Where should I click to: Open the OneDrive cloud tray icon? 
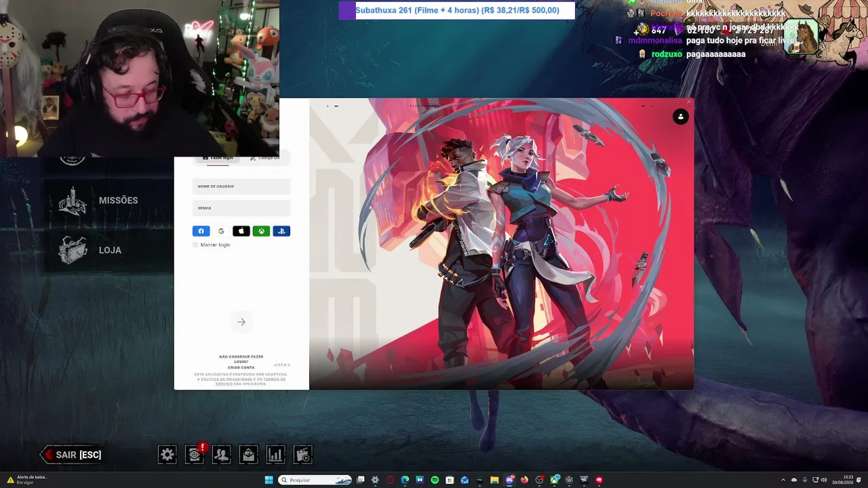(x=794, y=480)
